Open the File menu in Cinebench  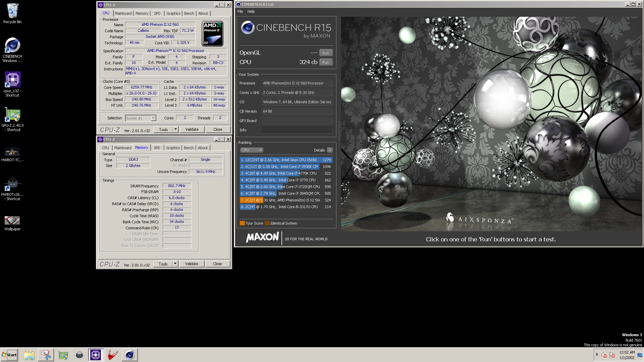[x=240, y=11]
